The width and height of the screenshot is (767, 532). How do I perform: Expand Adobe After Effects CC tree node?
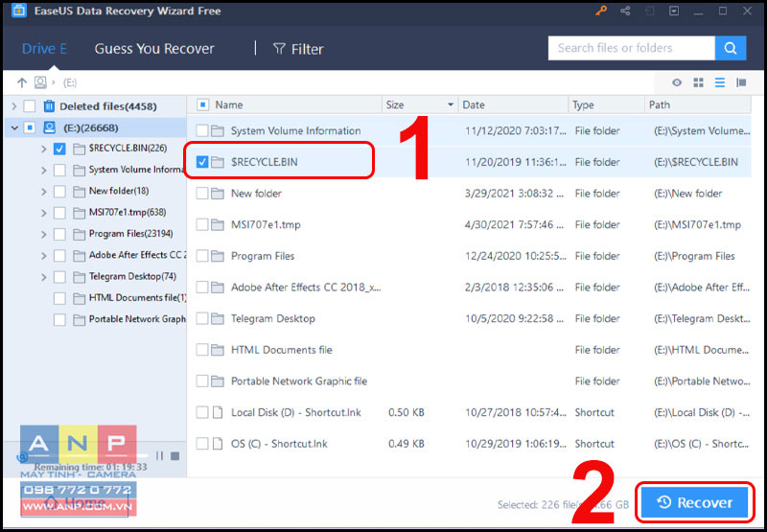tap(44, 255)
